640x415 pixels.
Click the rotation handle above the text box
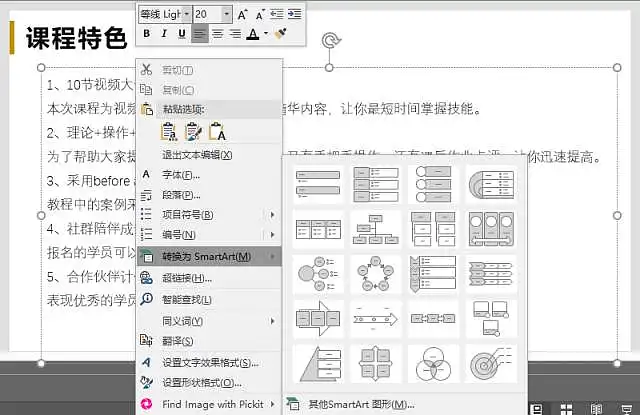(x=330, y=41)
